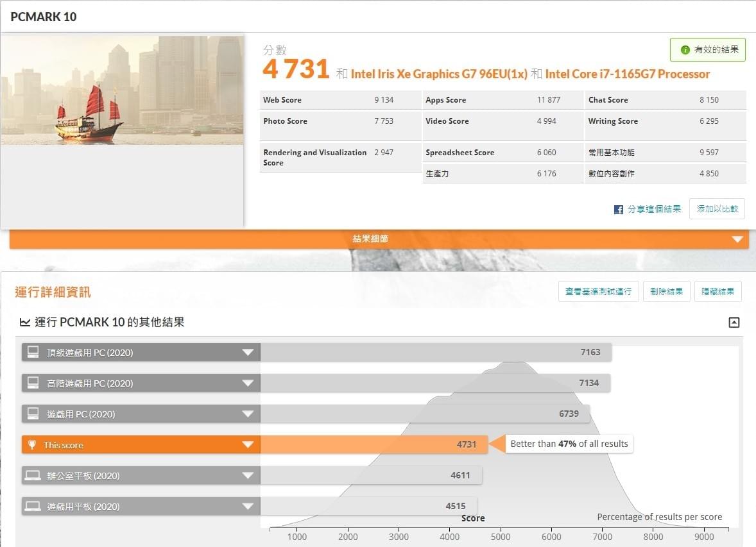Click the 隱藏結果 button
This screenshot has height=547, width=756.
[718, 292]
